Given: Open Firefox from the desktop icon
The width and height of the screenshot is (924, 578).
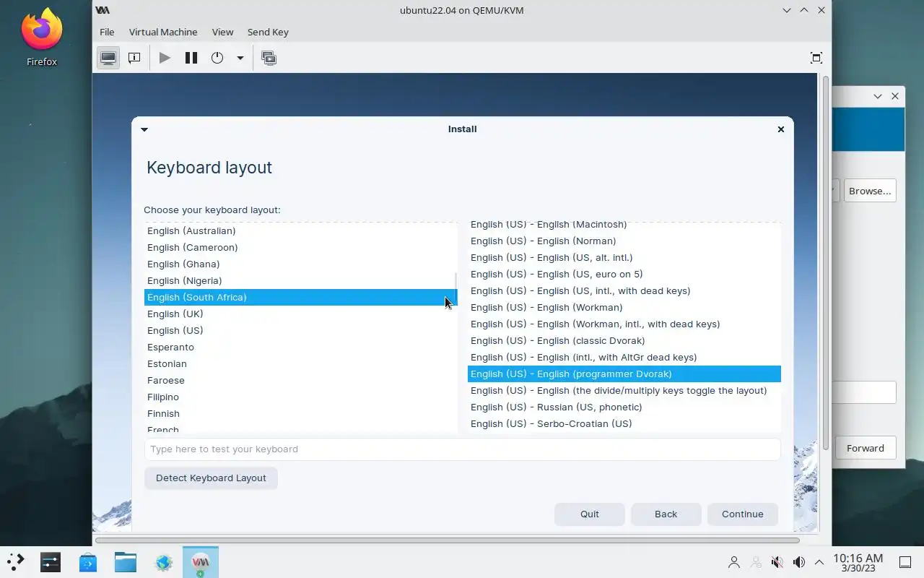Looking at the screenshot, I should click(42, 38).
